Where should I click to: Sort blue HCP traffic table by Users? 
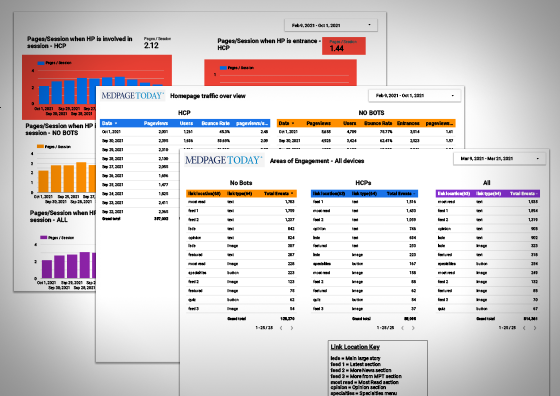click(x=186, y=123)
